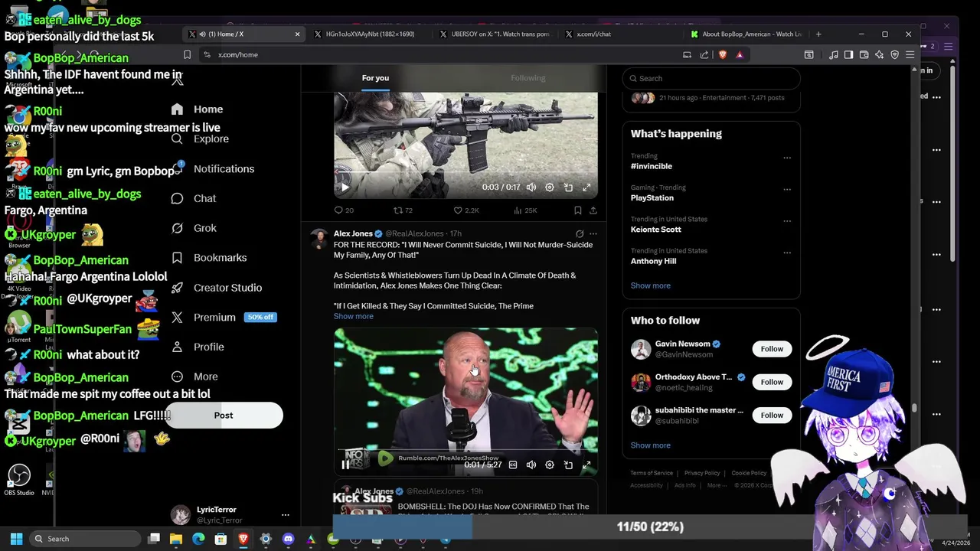
Task: Share the rifle video post
Action: click(593, 210)
